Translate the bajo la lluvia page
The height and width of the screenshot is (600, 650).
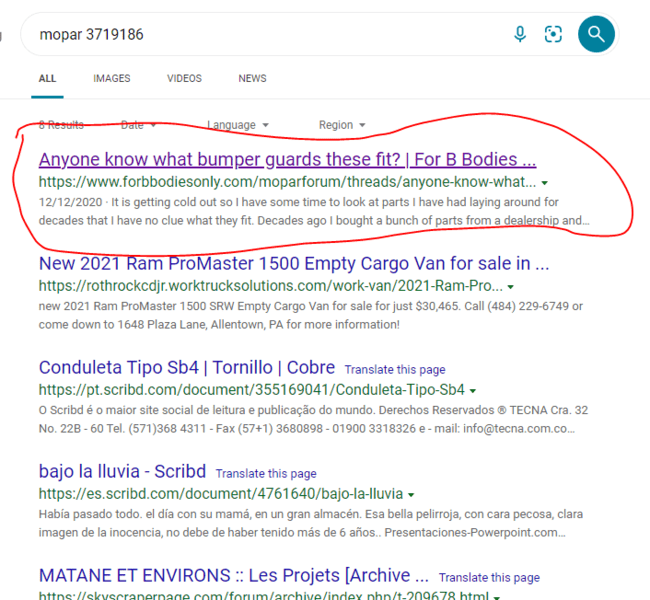(x=266, y=473)
